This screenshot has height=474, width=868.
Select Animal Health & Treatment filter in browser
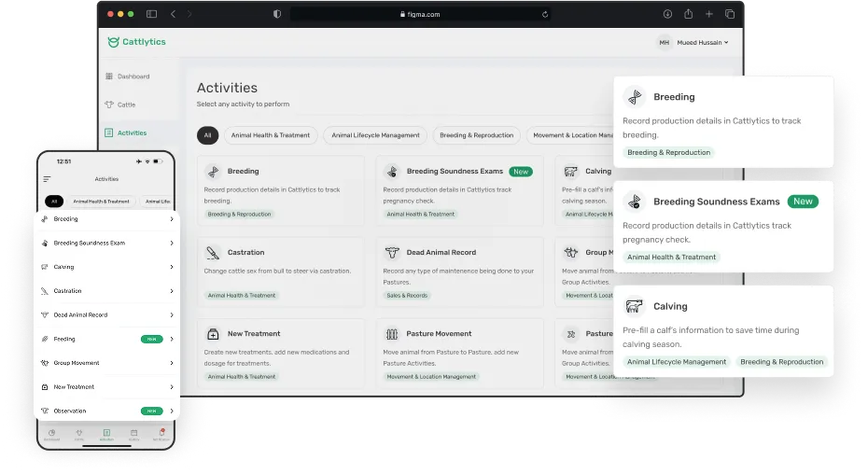[271, 135]
